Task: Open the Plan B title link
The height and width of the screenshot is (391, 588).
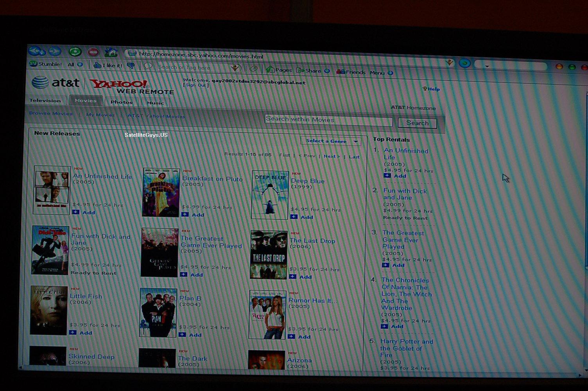Action: (x=190, y=298)
